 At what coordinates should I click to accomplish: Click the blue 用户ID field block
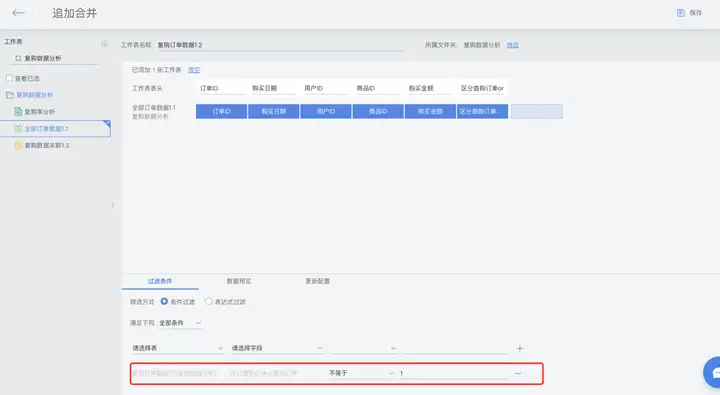pyautogui.click(x=326, y=111)
